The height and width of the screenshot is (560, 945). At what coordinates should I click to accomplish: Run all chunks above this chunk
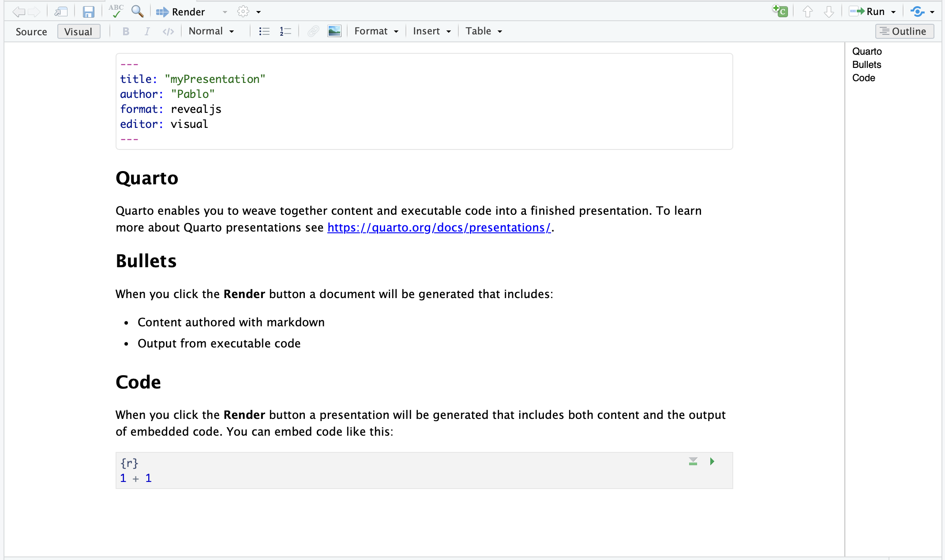click(693, 461)
